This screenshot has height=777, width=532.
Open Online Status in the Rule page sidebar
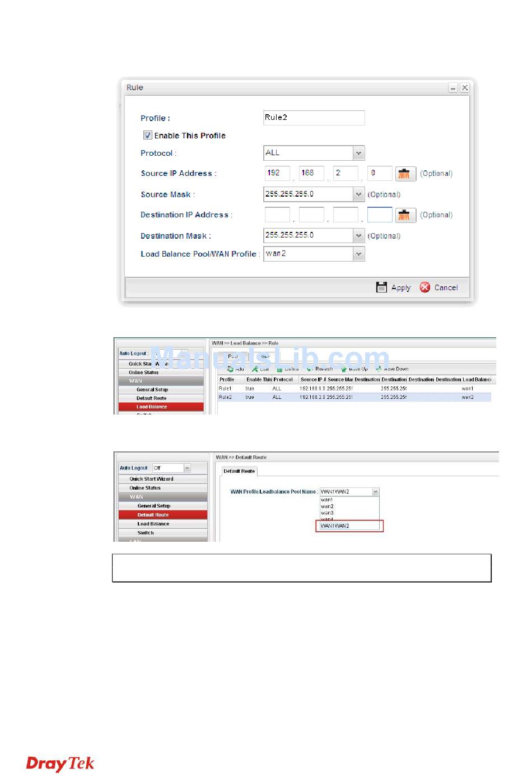coord(161,373)
